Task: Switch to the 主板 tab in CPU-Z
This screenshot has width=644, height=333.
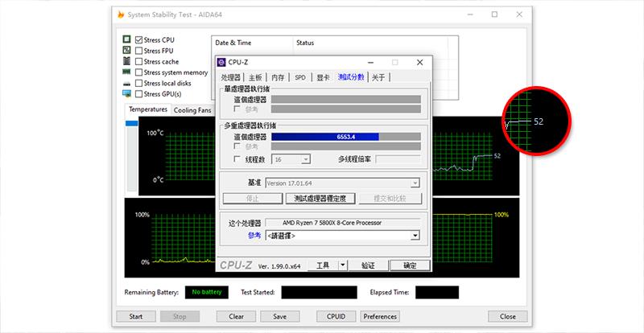Action: click(x=255, y=77)
